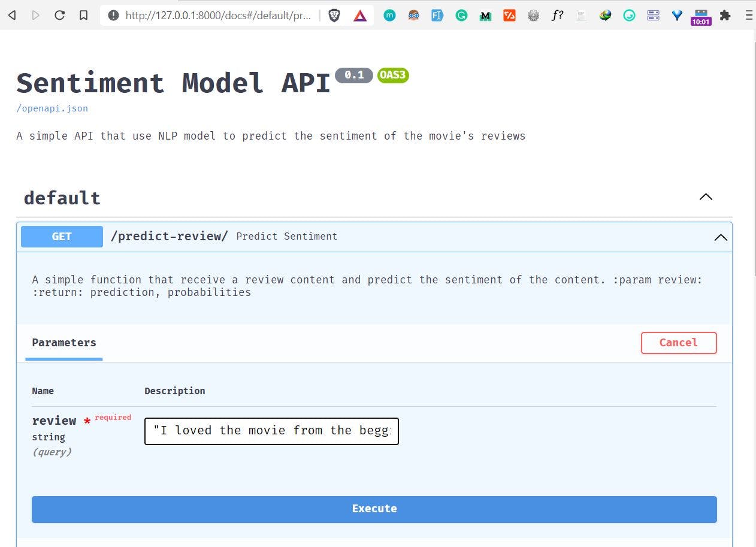
Task: Click the address bar URL
Action: (218, 16)
